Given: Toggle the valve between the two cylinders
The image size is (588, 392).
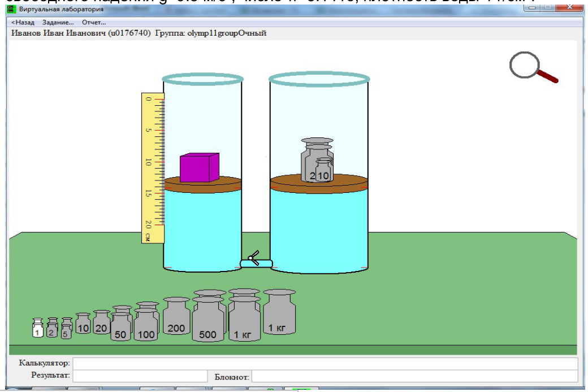Looking at the screenshot, I should coord(254,258).
